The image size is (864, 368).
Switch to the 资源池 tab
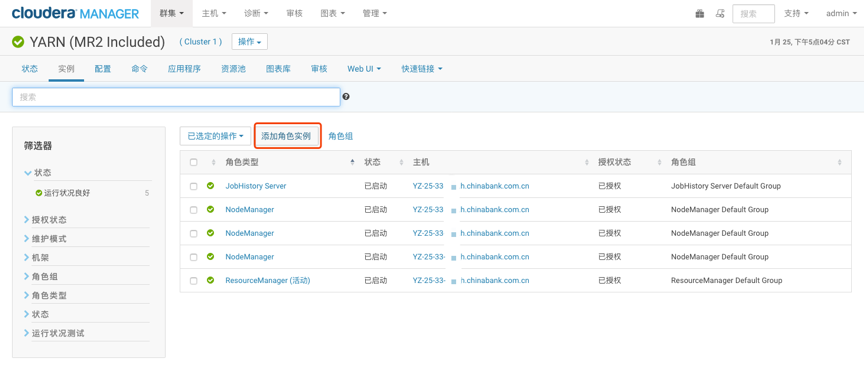tap(233, 69)
